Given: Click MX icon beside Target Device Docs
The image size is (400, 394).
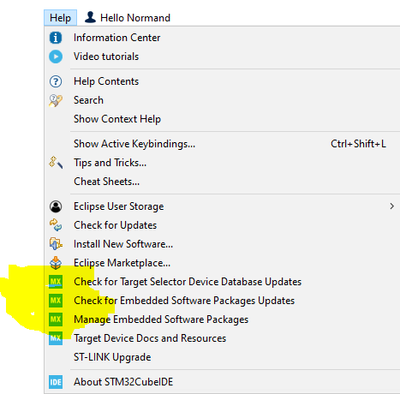Looking at the screenshot, I should pos(56,338).
